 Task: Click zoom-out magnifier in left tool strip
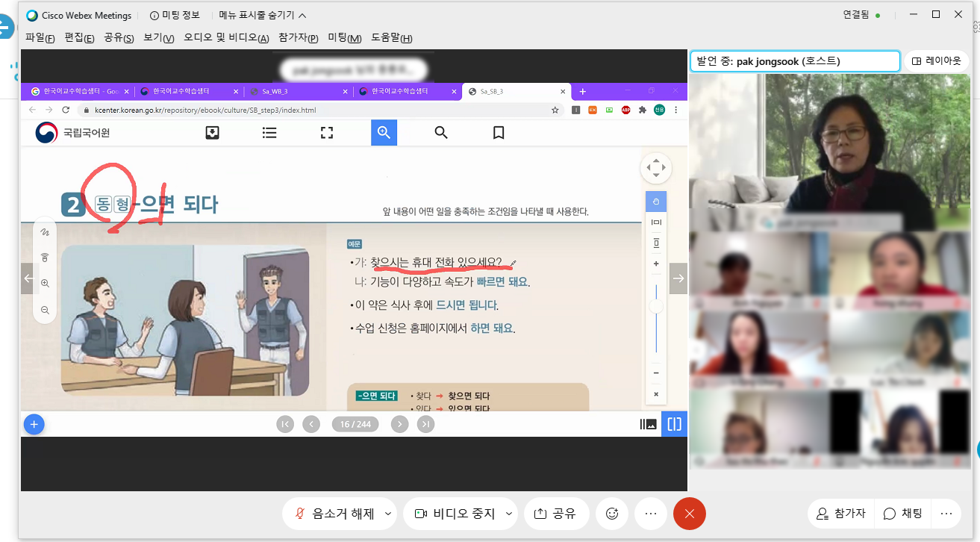(45, 309)
